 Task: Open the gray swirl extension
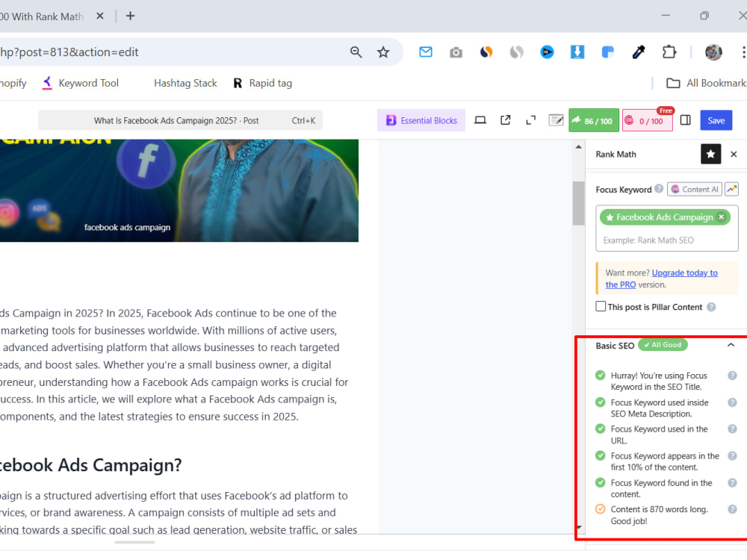coord(516,52)
